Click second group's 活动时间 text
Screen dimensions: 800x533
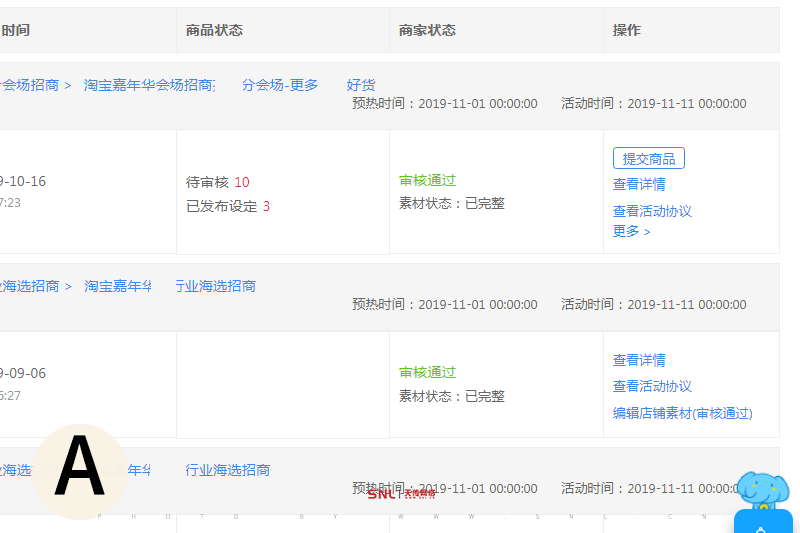point(654,304)
